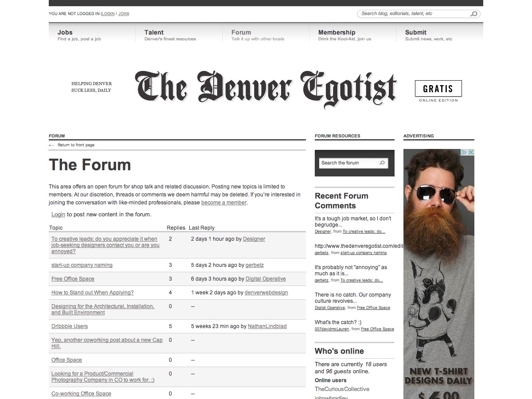Close the t-shirt advertisement with the X icon
The width and height of the screenshot is (532, 399).
(x=471, y=152)
